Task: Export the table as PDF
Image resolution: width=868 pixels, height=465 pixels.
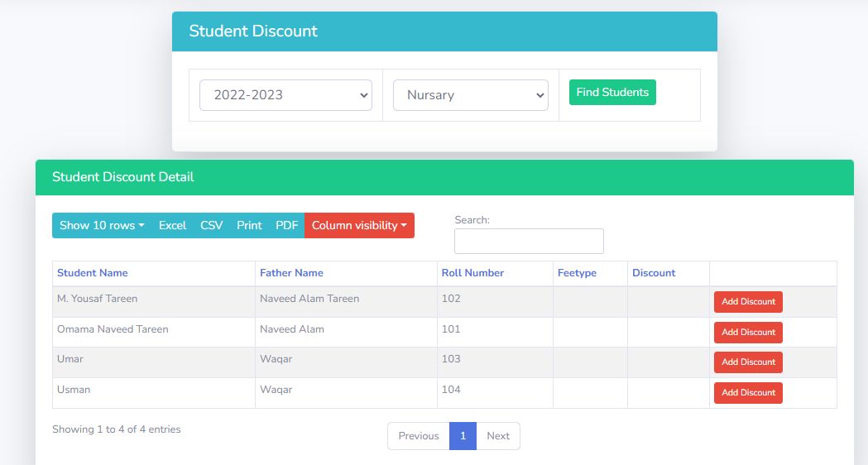Action: coord(286,226)
